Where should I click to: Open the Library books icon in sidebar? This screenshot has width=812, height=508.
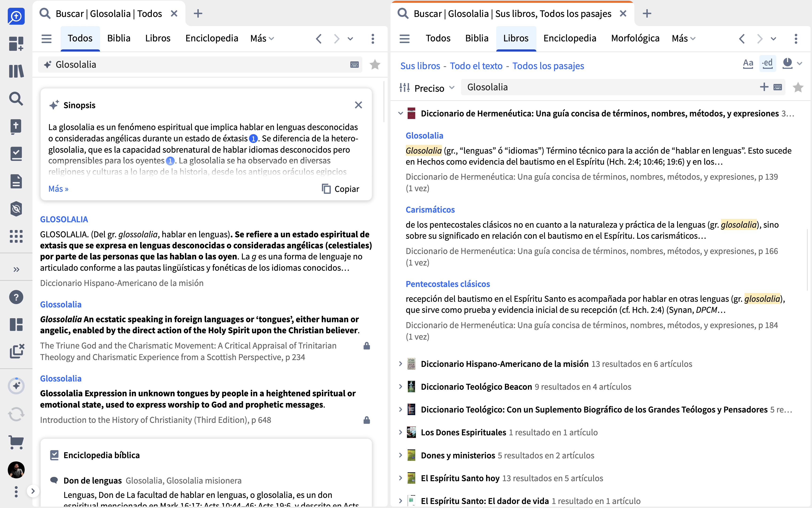[16, 71]
